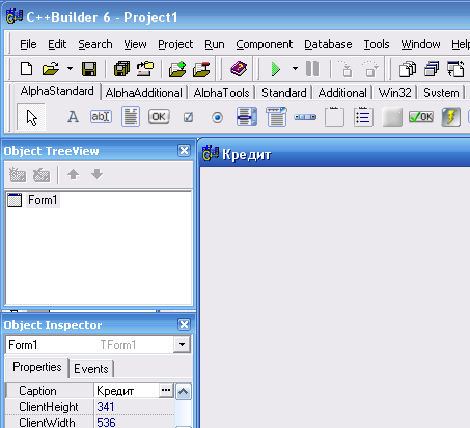Click Delete Item icon in Object TreeView
The height and width of the screenshot is (428, 470).
pos(41,174)
